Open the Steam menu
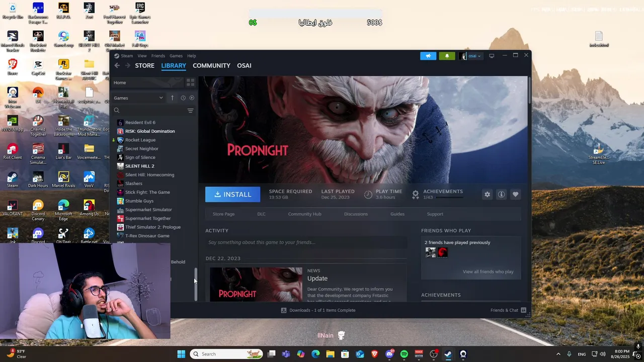The width and height of the screenshot is (644, 362). [x=127, y=56]
